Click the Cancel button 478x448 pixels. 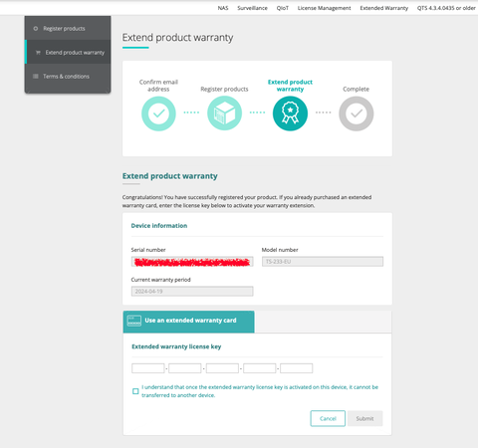coord(328,418)
